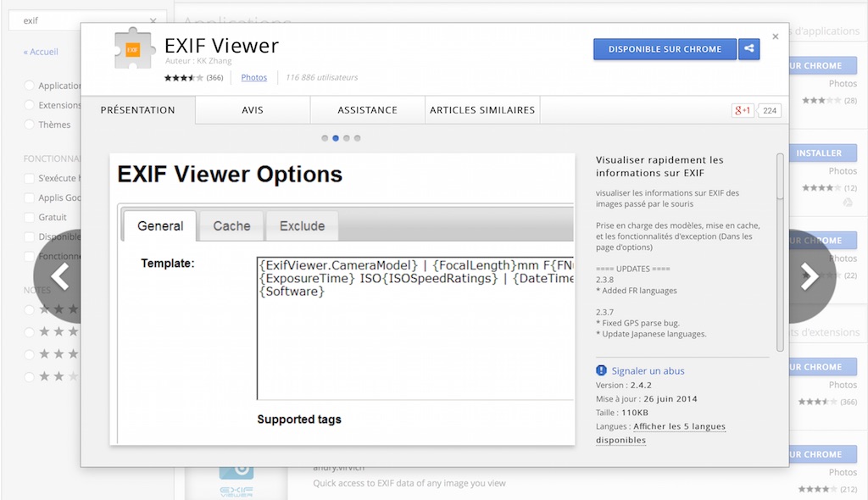Click the Template text area in the screenshot

[415, 328]
